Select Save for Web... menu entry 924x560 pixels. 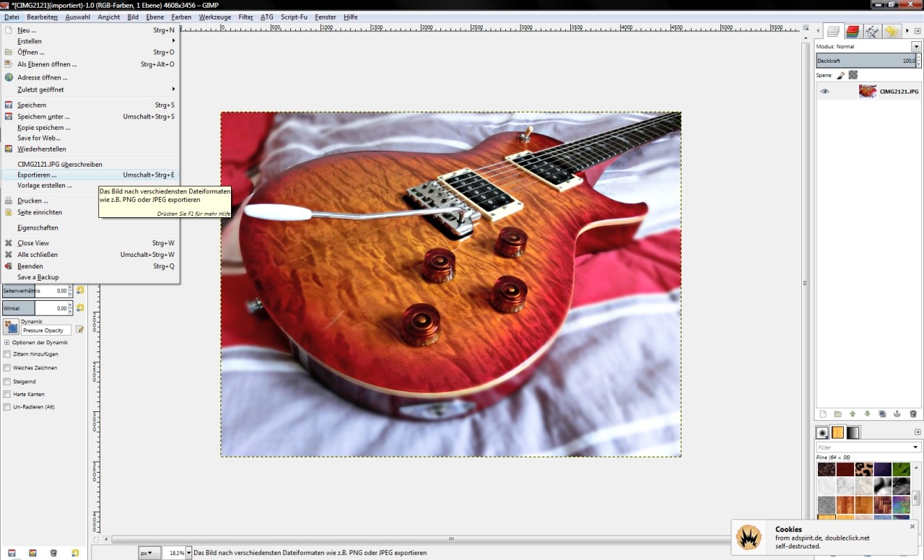click(90, 138)
